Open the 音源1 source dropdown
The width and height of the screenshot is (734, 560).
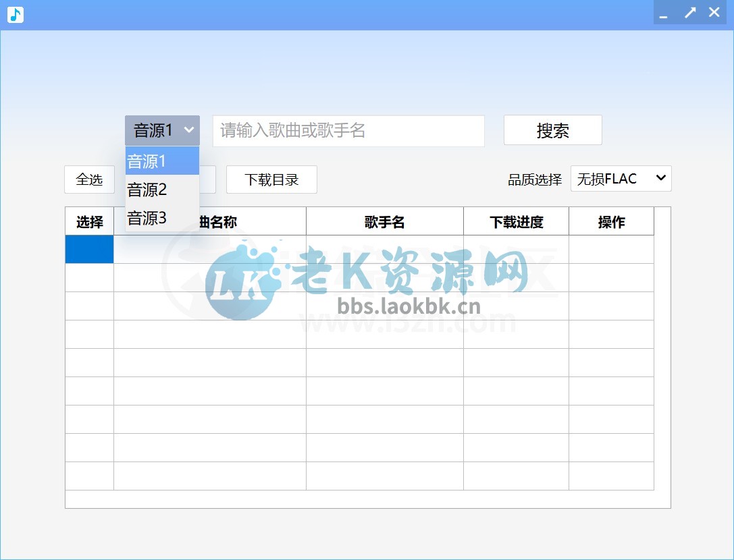point(162,130)
